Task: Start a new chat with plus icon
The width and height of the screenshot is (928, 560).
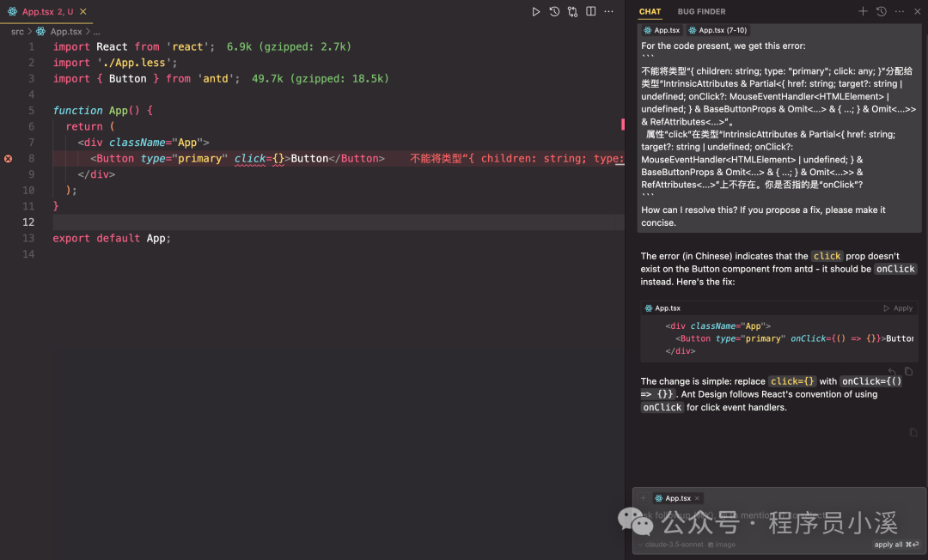Action: tap(863, 11)
